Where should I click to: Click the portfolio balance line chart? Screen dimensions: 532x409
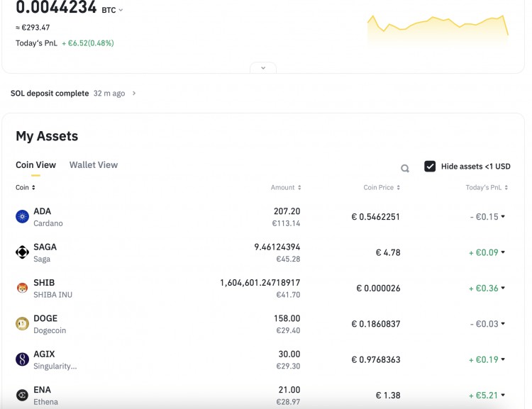(438, 30)
